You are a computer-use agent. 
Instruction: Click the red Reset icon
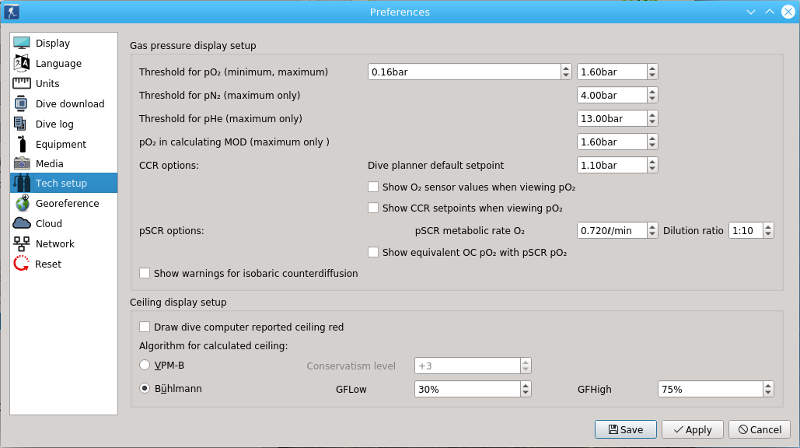click(22, 264)
